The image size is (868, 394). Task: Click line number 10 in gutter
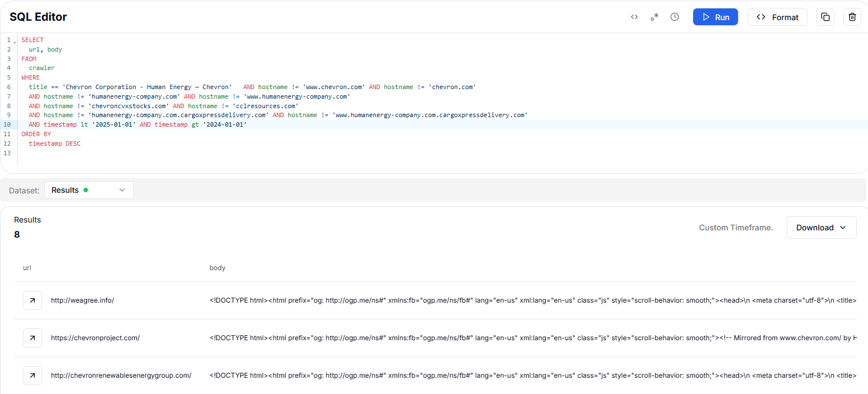(7, 124)
